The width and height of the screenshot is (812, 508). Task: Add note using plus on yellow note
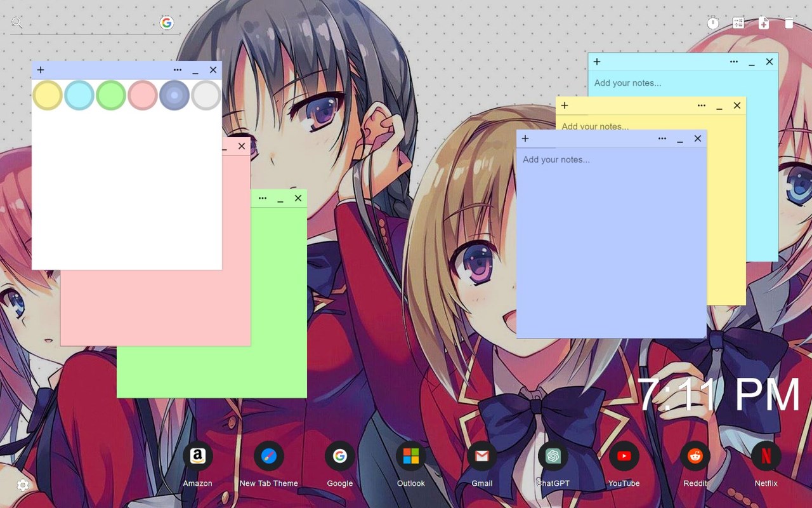(x=565, y=105)
